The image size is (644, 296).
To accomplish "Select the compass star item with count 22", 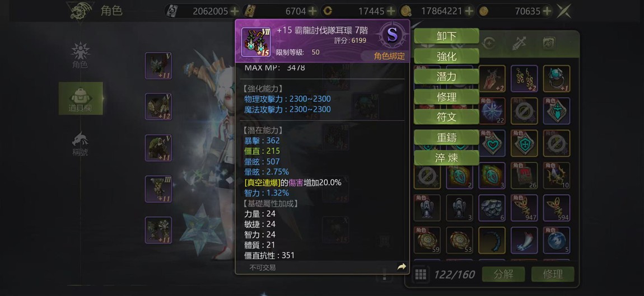I will (492, 111).
